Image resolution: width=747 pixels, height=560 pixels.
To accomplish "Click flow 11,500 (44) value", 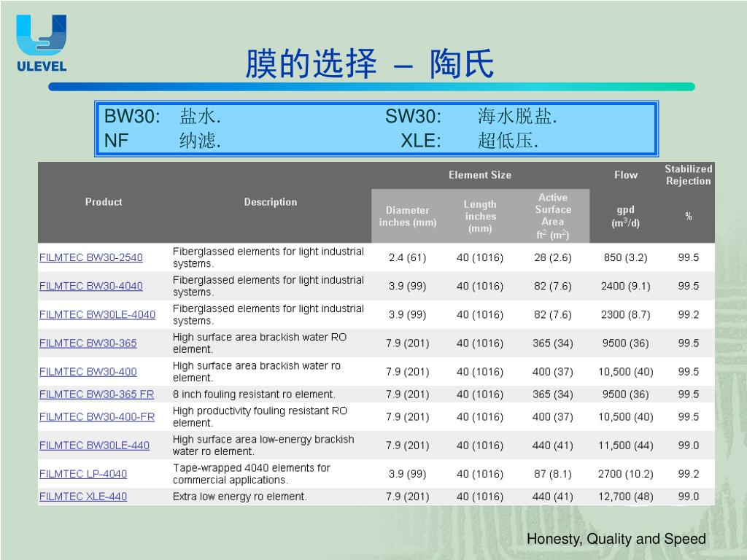I will coord(625,446).
